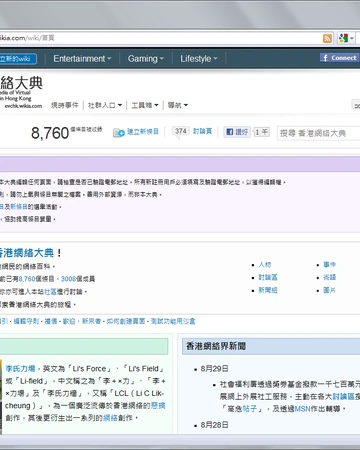Click the 李氏力場 featured article link

coord(20,369)
